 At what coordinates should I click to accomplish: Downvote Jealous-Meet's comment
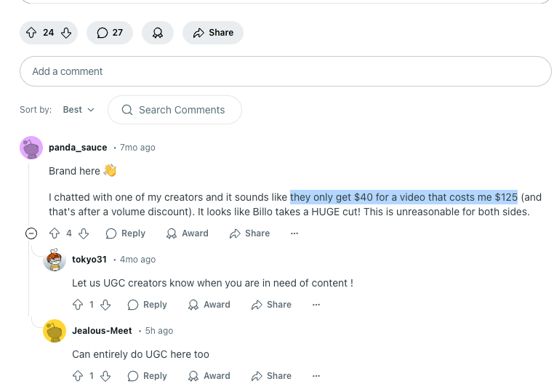pos(105,376)
